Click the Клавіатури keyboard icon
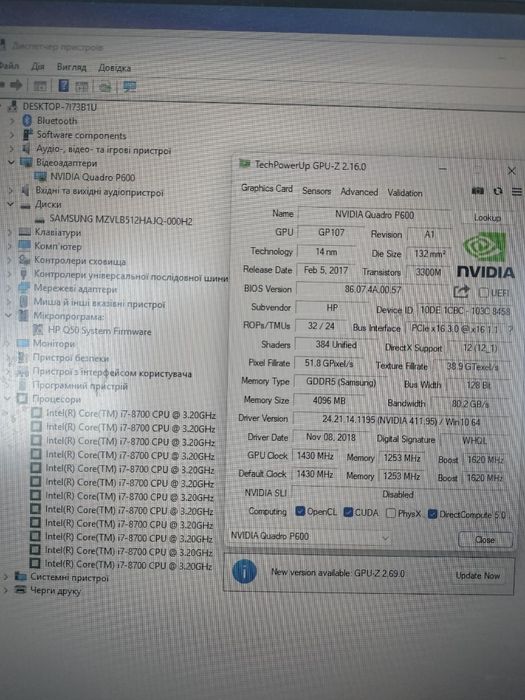525x700 pixels. [25, 232]
